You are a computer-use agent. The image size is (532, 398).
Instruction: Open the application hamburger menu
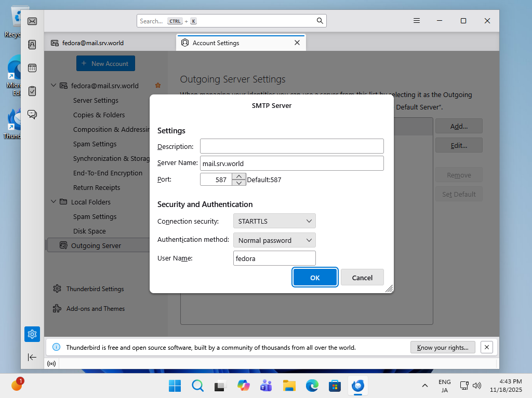pos(416,20)
